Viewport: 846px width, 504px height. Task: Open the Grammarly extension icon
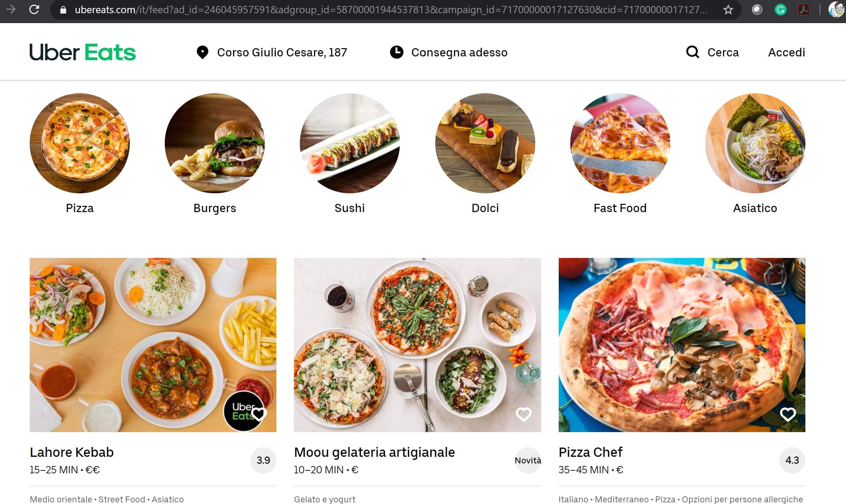pos(780,10)
